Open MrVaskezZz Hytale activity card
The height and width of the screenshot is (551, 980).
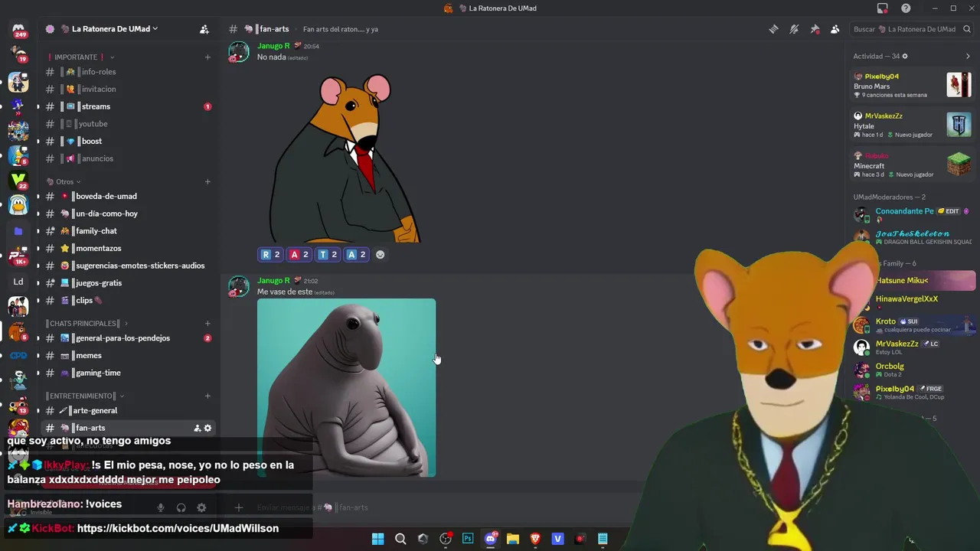(x=913, y=125)
